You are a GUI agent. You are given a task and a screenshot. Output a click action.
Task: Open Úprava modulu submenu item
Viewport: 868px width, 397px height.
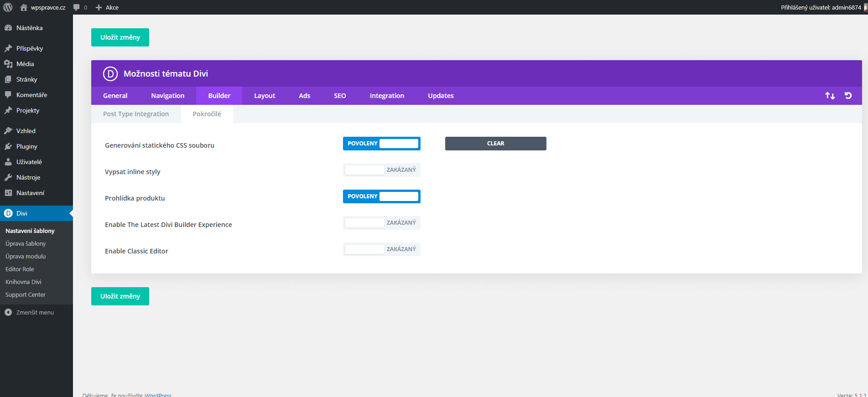click(x=26, y=257)
